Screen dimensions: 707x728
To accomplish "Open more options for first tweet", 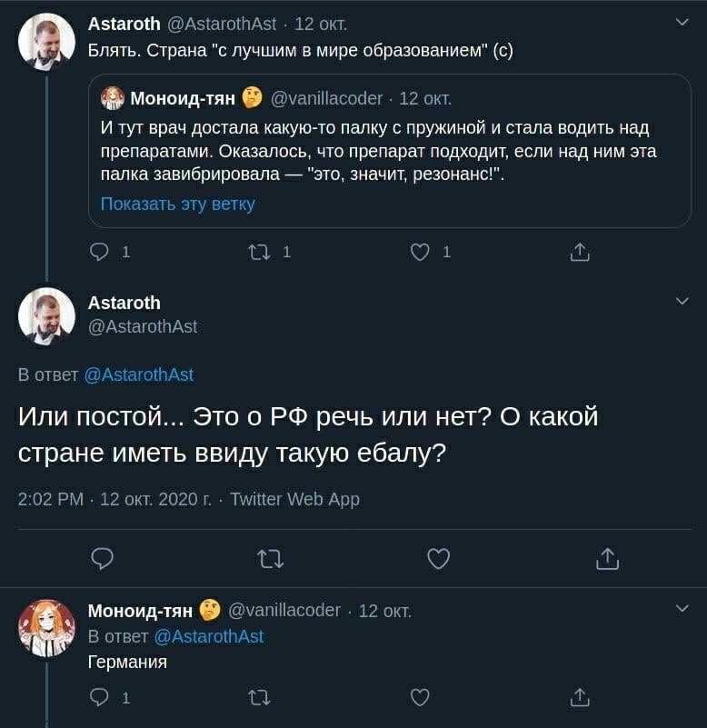I will pyautogui.click(x=682, y=22).
